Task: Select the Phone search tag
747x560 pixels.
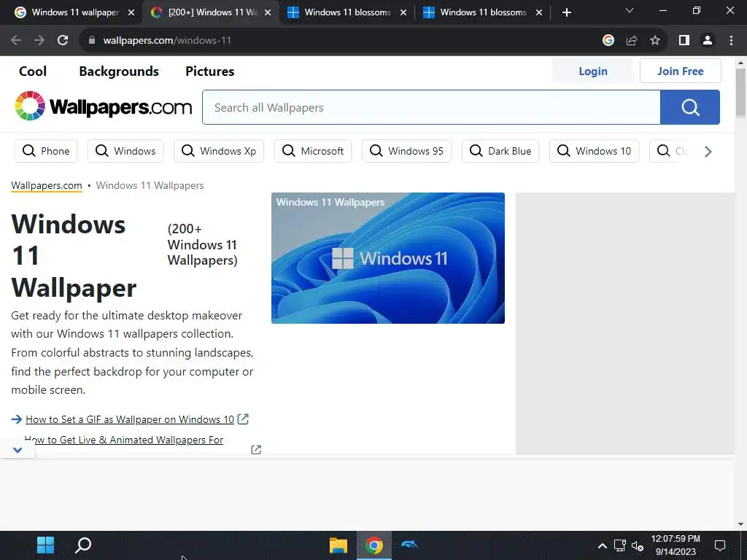Action: pyautogui.click(x=46, y=151)
